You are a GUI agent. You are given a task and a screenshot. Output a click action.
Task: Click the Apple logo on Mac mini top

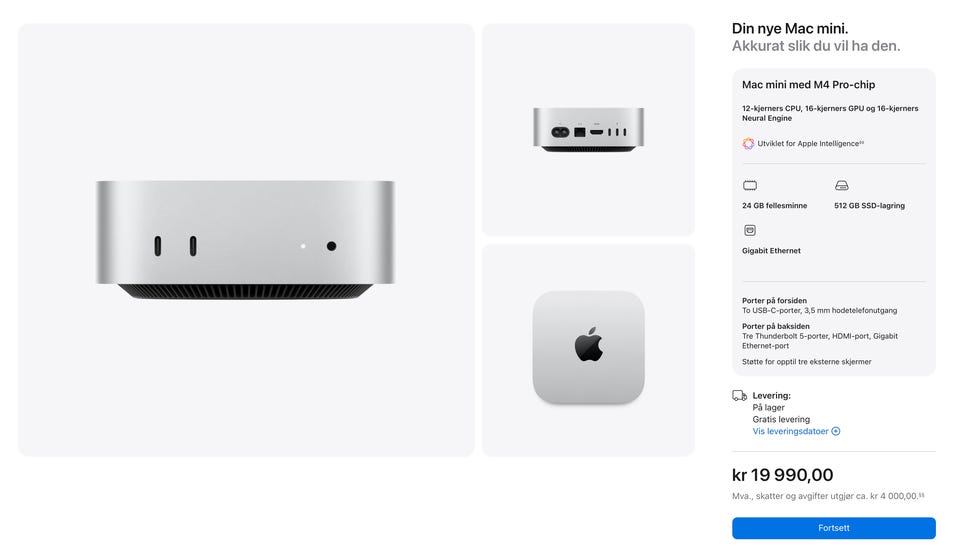[588, 344]
